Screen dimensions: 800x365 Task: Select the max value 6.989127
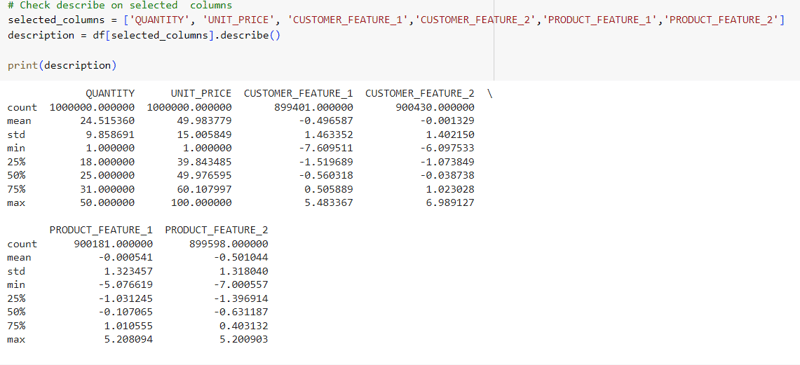[x=450, y=203]
